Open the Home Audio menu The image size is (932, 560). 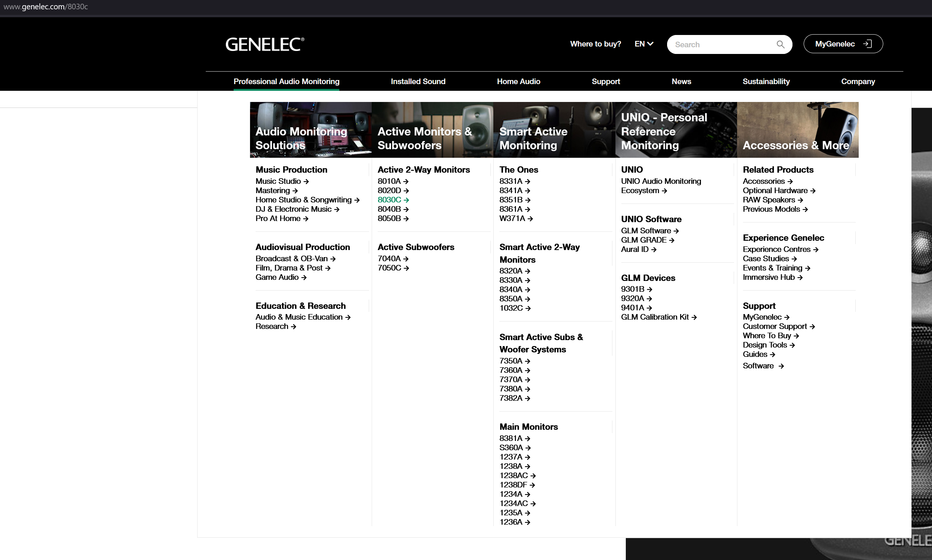click(x=518, y=81)
